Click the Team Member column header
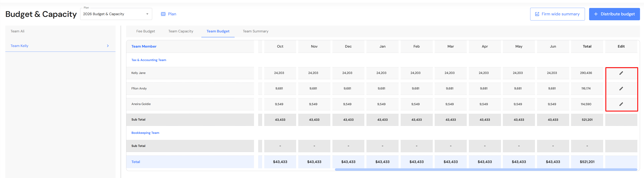644x178 pixels. click(x=144, y=47)
